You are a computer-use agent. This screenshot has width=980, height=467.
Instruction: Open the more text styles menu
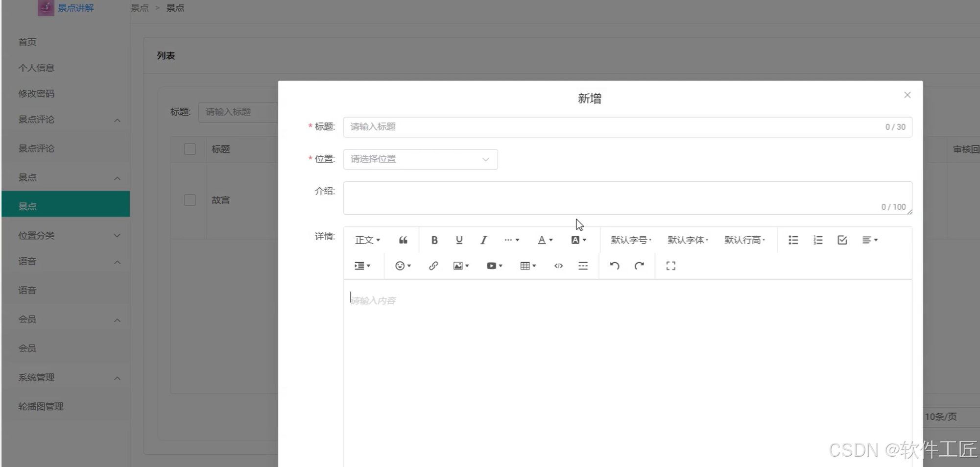point(512,240)
